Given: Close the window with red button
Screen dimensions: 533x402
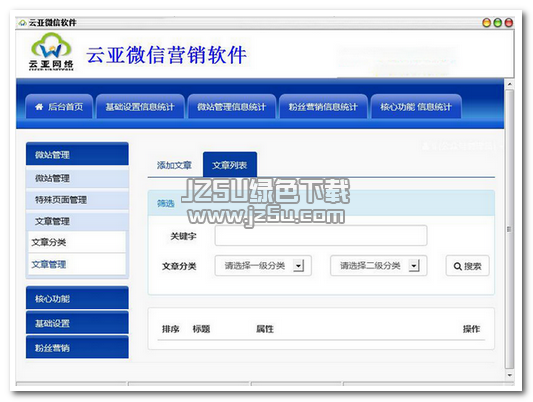Looking at the screenshot, I should [x=509, y=23].
